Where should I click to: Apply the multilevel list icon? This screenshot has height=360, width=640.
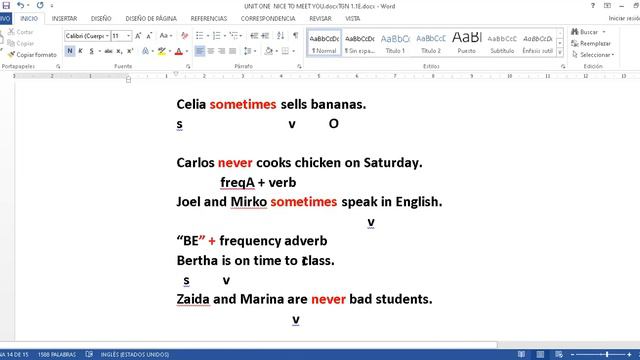pyautogui.click(x=233, y=36)
